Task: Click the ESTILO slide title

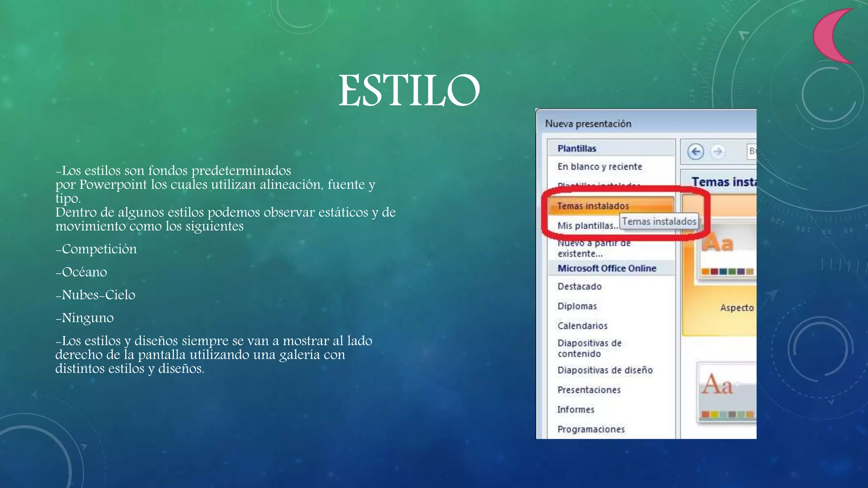Action: (409, 90)
